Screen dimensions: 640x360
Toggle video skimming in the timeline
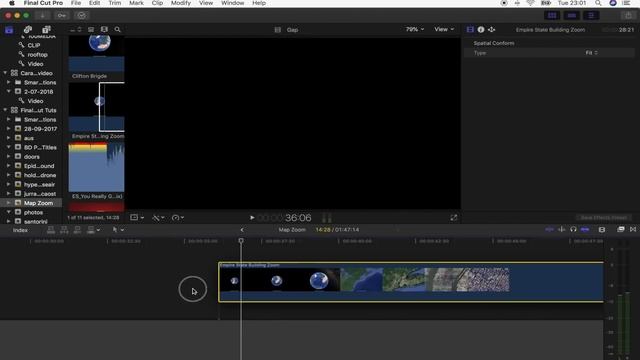pos(549,229)
